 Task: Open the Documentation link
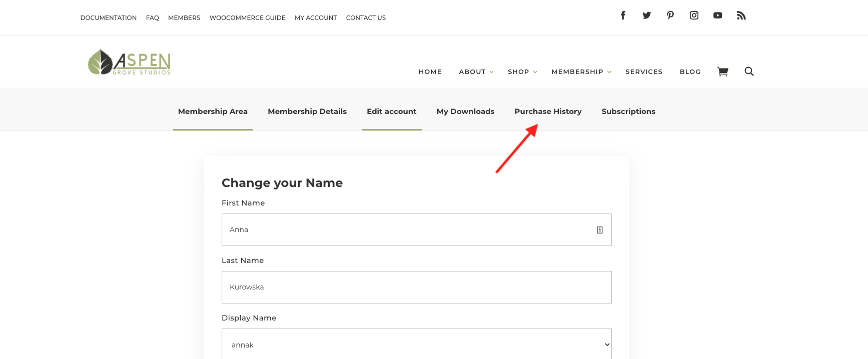point(109,18)
